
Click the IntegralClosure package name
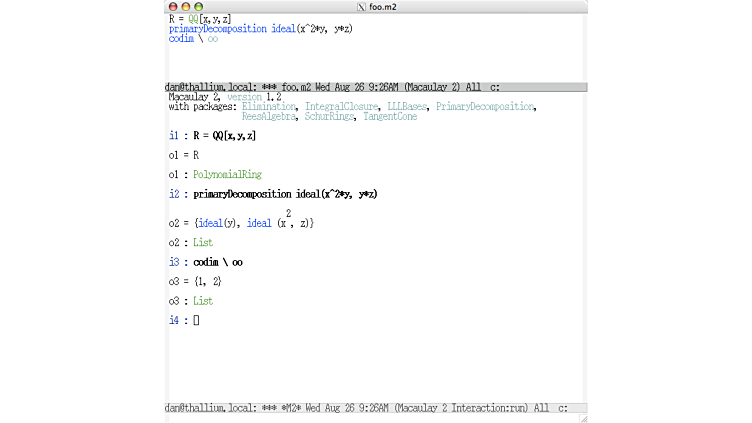click(x=342, y=106)
